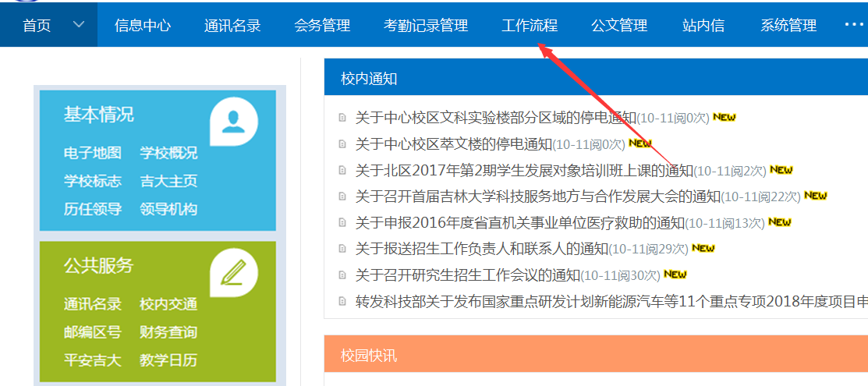Click NEW badge next to 文科实验楼 停电通知

[724, 118]
